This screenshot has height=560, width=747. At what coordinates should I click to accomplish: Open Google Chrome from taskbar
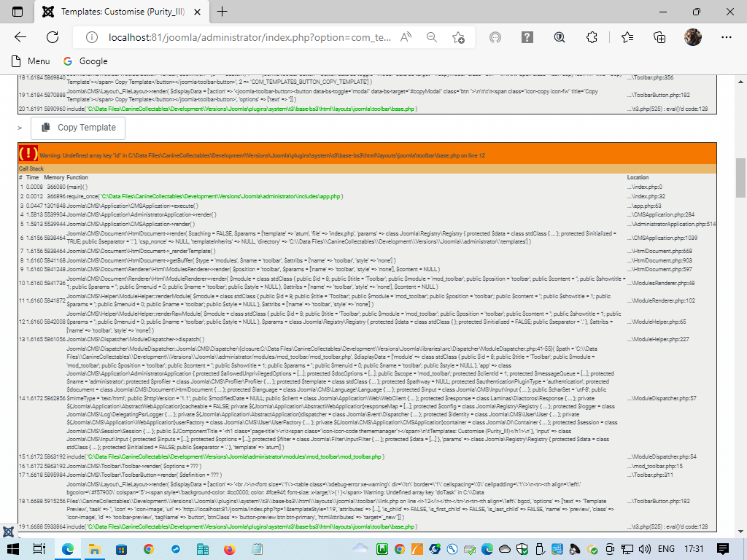tap(149, 549)
